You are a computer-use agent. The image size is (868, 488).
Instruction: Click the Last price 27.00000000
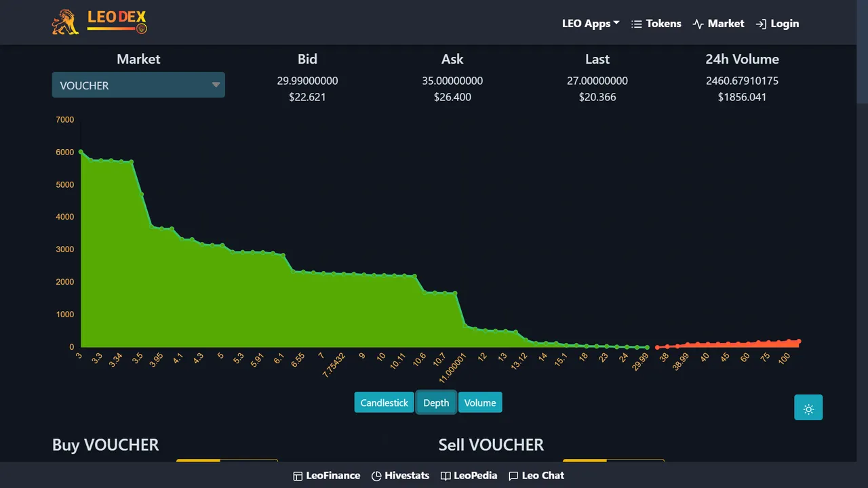click(597, 81)
